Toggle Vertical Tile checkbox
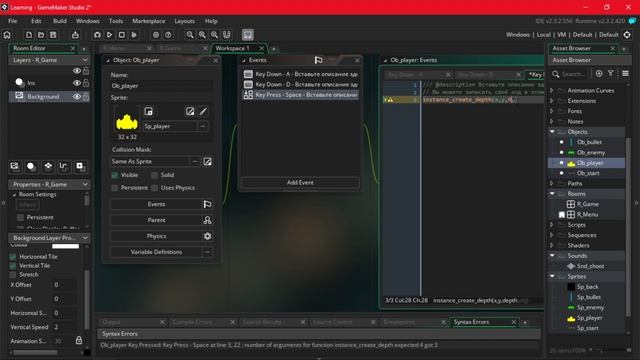 [x=13, y=266]
